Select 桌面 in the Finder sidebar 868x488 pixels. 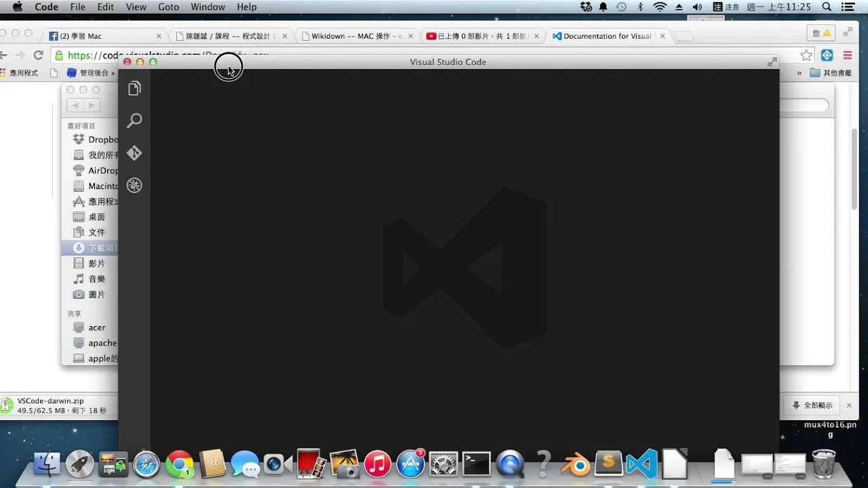pyautogui.click(x=90, y=217)
